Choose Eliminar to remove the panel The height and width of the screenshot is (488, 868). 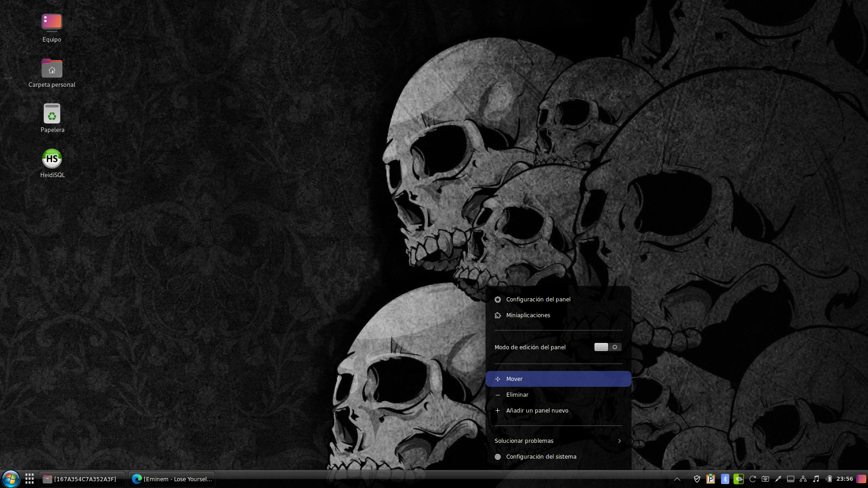[558, 395]
